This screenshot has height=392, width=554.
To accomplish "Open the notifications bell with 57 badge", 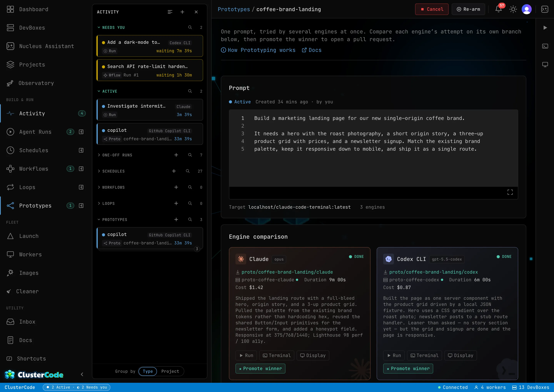I will (x=499, y=9).
